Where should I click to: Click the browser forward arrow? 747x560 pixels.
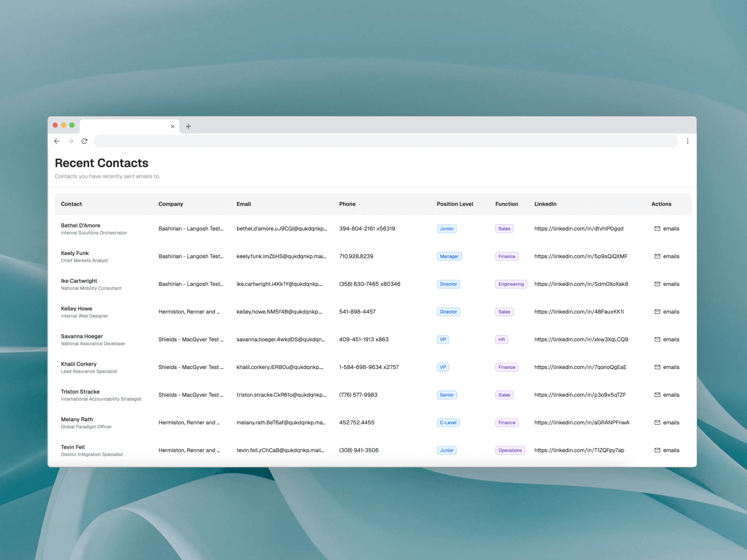click(70, 141)
